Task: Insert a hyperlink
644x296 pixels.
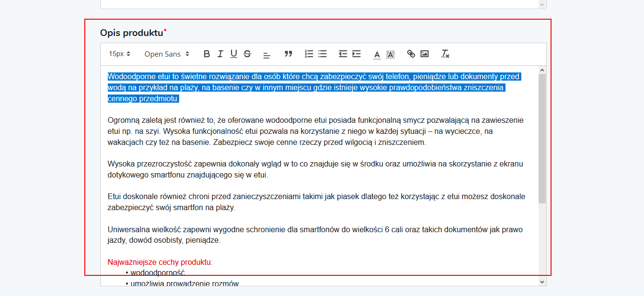Action: point(411,54)
